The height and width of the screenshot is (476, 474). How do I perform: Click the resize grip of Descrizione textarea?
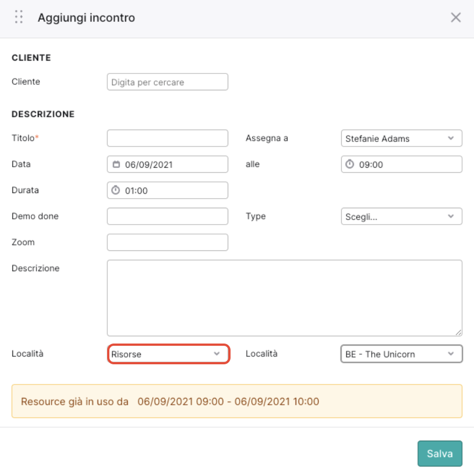458,332
